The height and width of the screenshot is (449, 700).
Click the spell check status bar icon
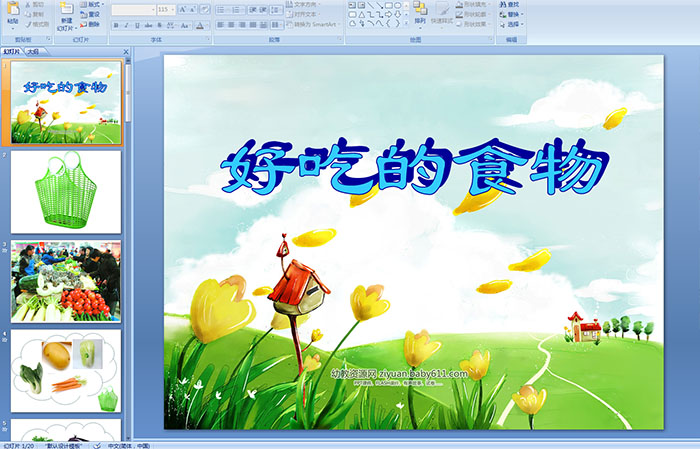96,445
